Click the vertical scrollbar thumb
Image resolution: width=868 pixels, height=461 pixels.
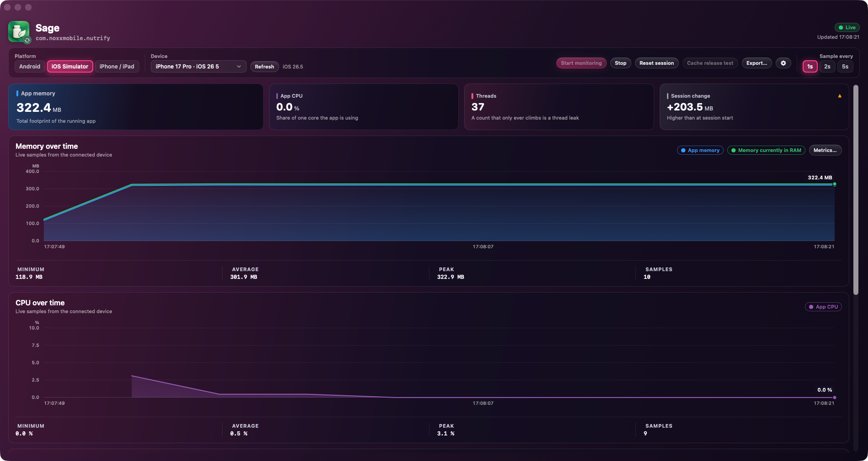856,190
